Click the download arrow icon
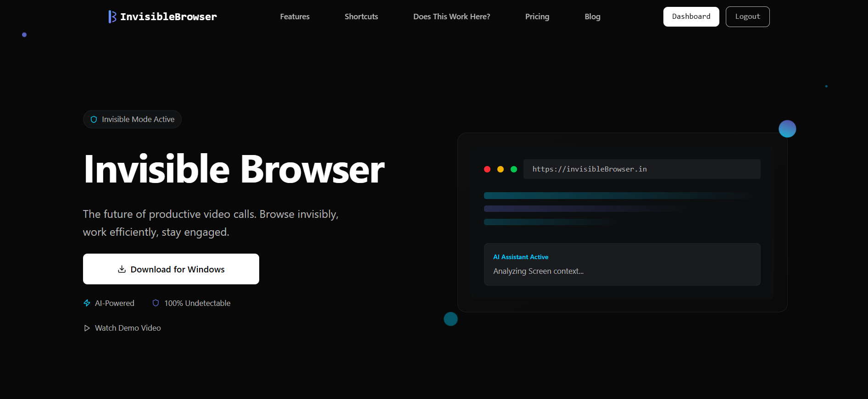 pyautogui.click(x=122, y=269)
